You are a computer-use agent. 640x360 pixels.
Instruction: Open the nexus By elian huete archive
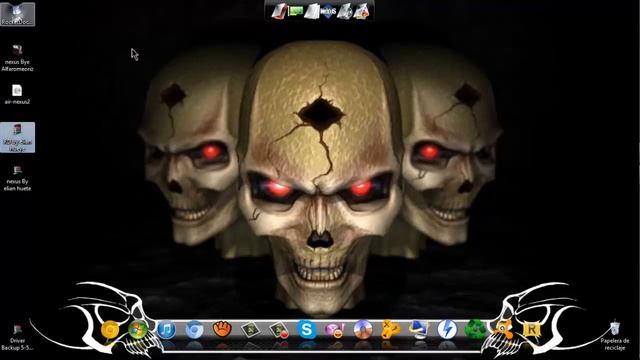[17, 178]
